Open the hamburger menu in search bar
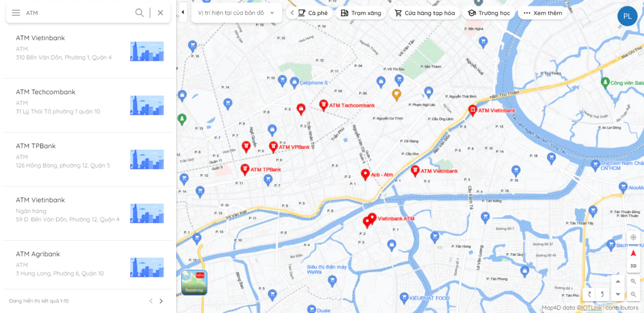The width and height of the screenshot is (644, 313). (x=16, y=13)
